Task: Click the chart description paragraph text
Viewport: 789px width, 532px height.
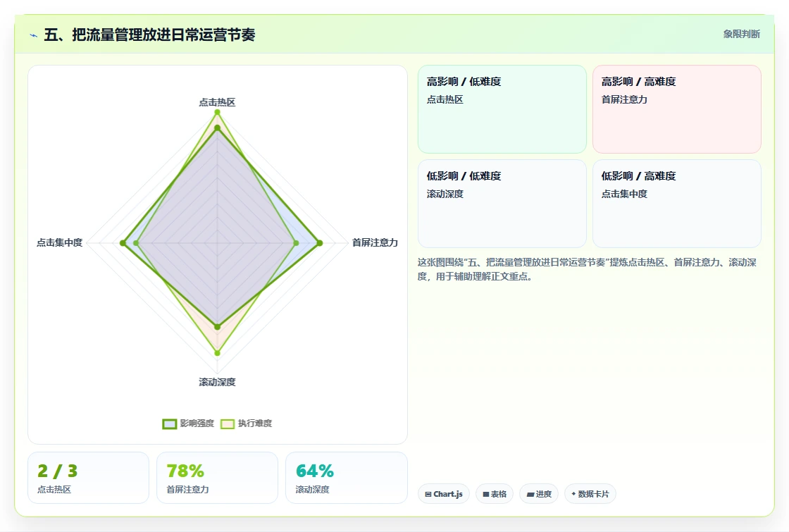Action: [587, 269]
